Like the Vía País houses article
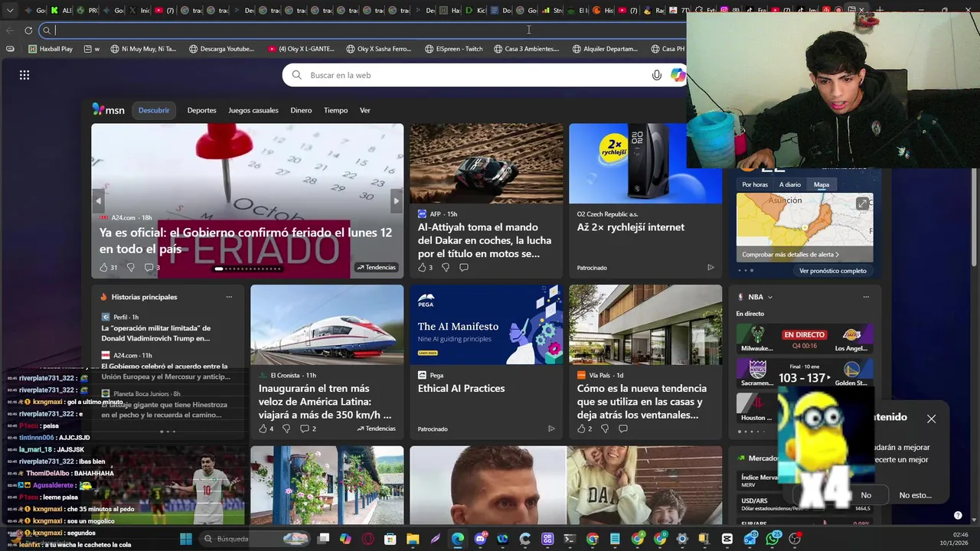The image size is (980, 551). (581, 429)
